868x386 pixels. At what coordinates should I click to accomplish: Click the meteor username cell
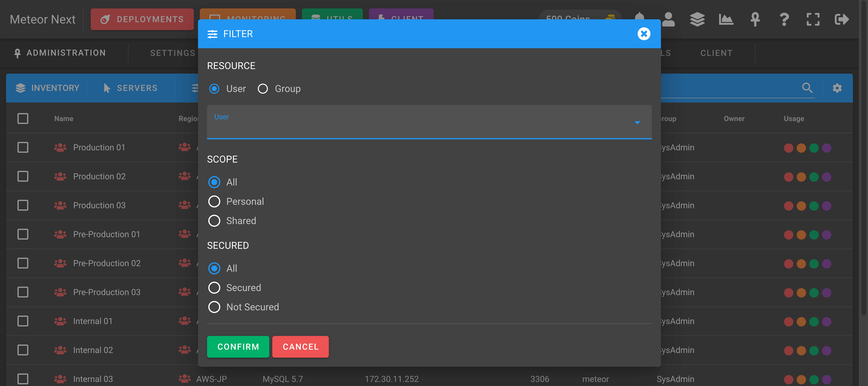[x=595, y=379]
